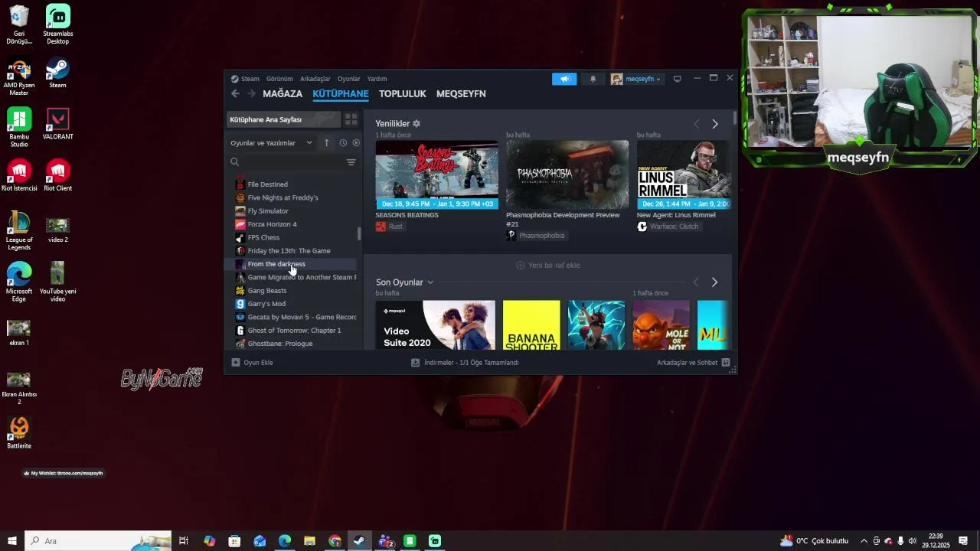Click the Oyun Ekle plus icon
Viewport: 980px width, 551px height.
coord(236,363)
